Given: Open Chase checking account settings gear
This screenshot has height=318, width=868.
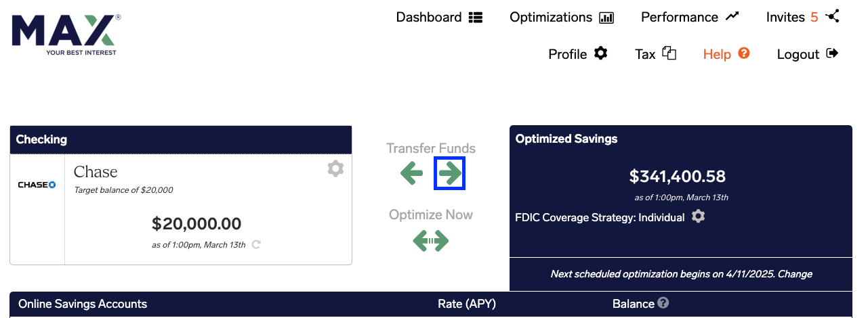Looking at the screenshot, I should pyautogui.click(x=335, y=168).
